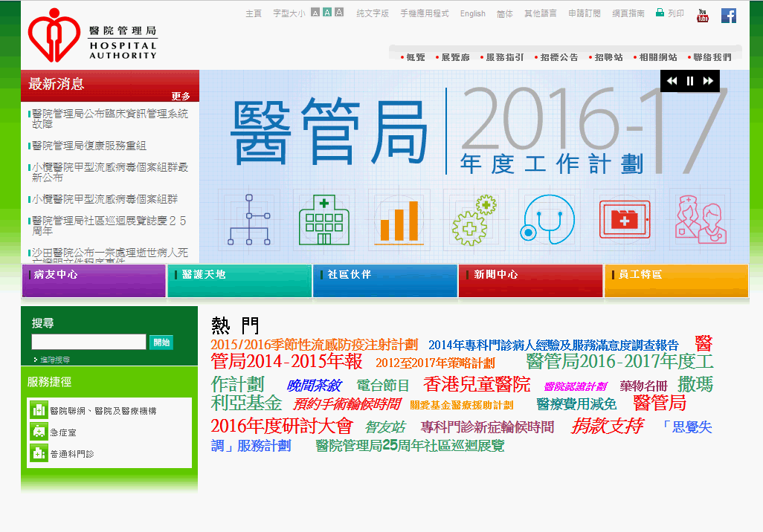Open 申請訂閱 subscription link
Viewport: 763px width, 532px height.
click(585, 13)
